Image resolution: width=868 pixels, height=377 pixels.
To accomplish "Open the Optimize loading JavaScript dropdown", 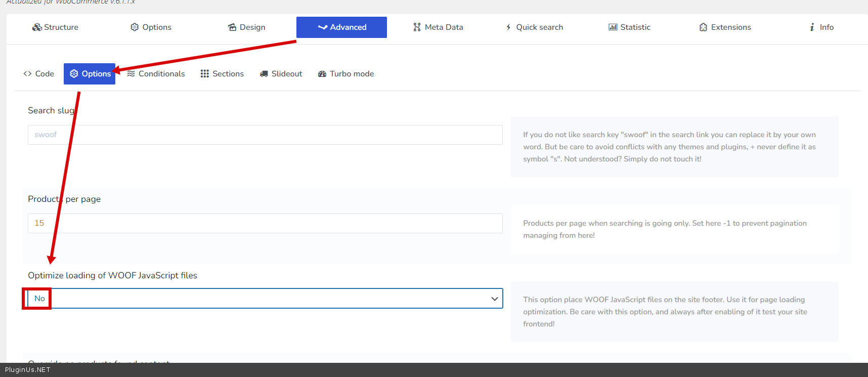I will pos(265,299).
